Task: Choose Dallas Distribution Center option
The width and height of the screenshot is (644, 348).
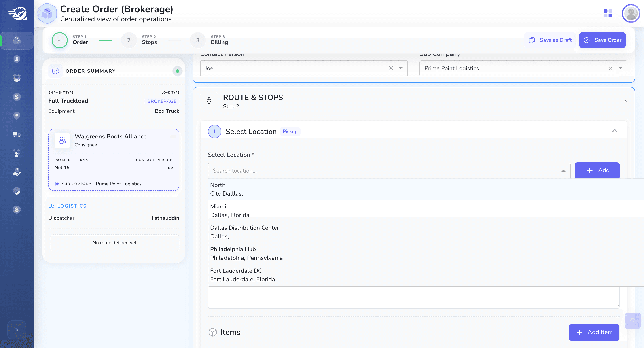Action: (x=426, y=232)
